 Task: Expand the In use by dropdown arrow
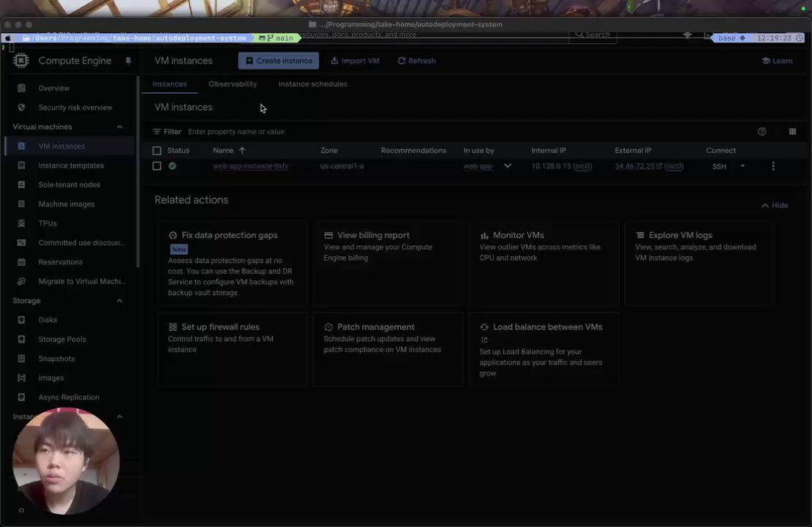tap(508, 166)
